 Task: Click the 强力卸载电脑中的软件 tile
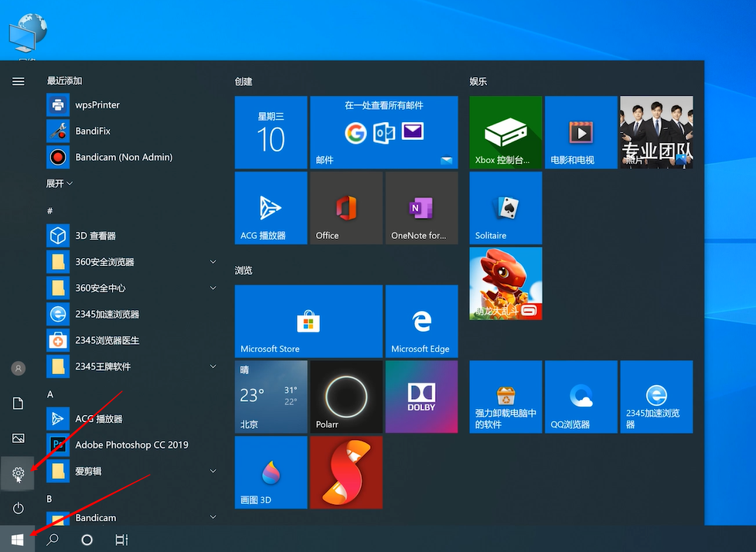[506, 397]
